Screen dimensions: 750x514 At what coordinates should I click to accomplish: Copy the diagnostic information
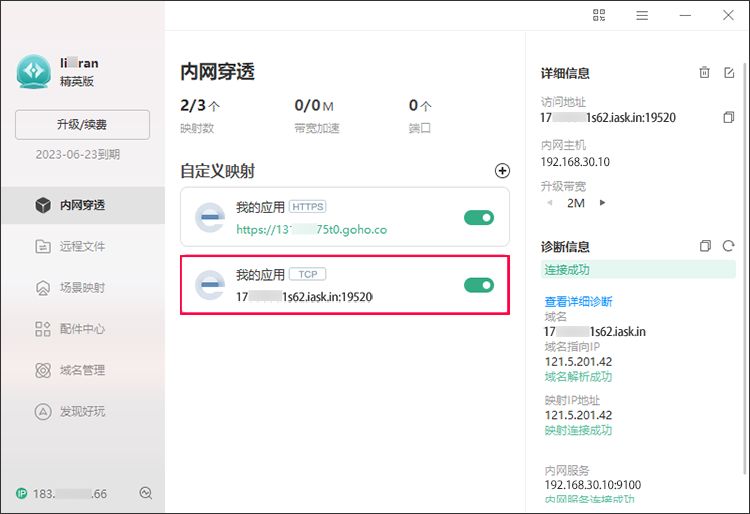click(x=705, y=246)
